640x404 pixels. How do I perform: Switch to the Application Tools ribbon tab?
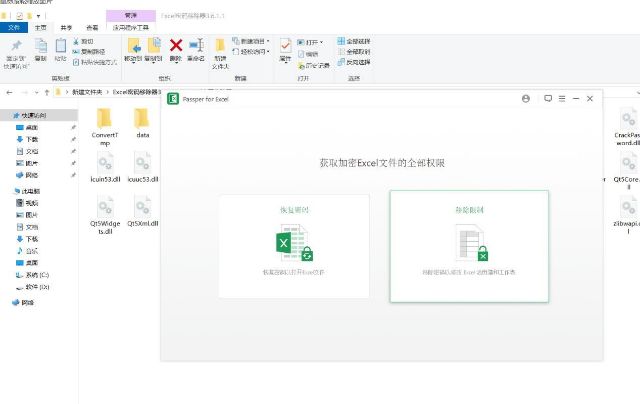(131, 28)
